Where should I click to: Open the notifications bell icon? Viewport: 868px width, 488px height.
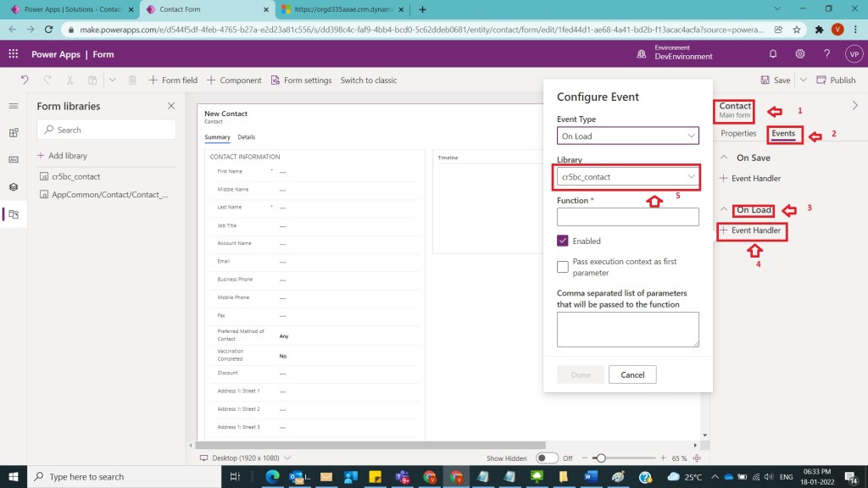pyautogui.click(x=773, y=54)
